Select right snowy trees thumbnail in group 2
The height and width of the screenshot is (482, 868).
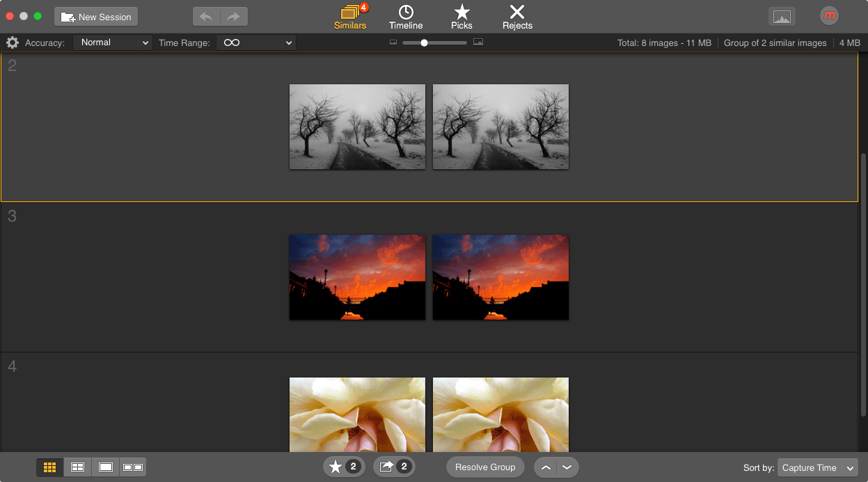[x=500, y=127]
